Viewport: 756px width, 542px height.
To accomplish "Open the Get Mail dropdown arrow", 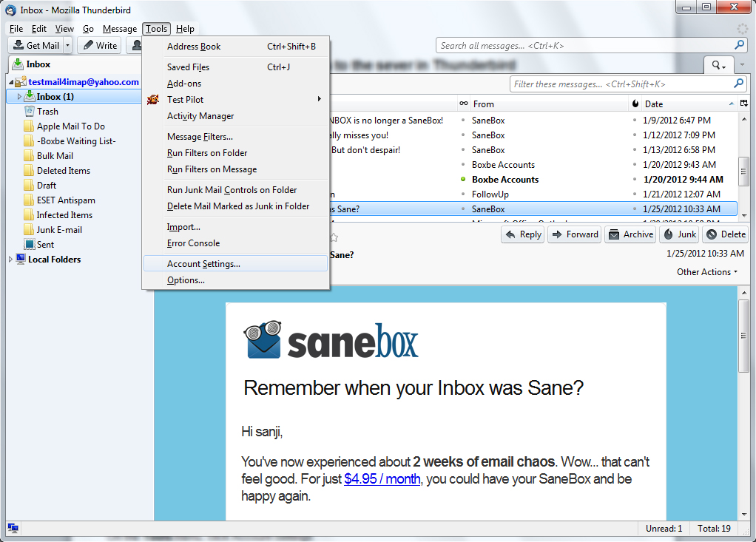I will tap(67, 45).
